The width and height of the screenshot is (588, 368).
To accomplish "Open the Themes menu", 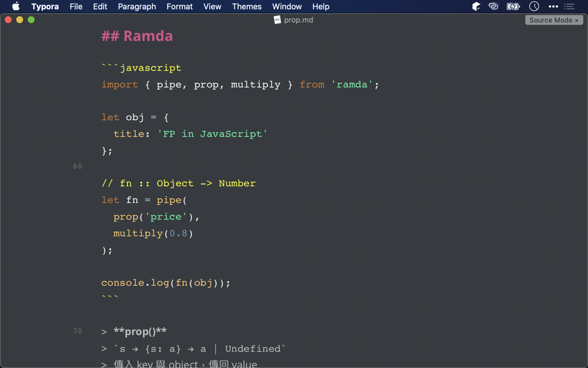I will (x=247, y=6).
